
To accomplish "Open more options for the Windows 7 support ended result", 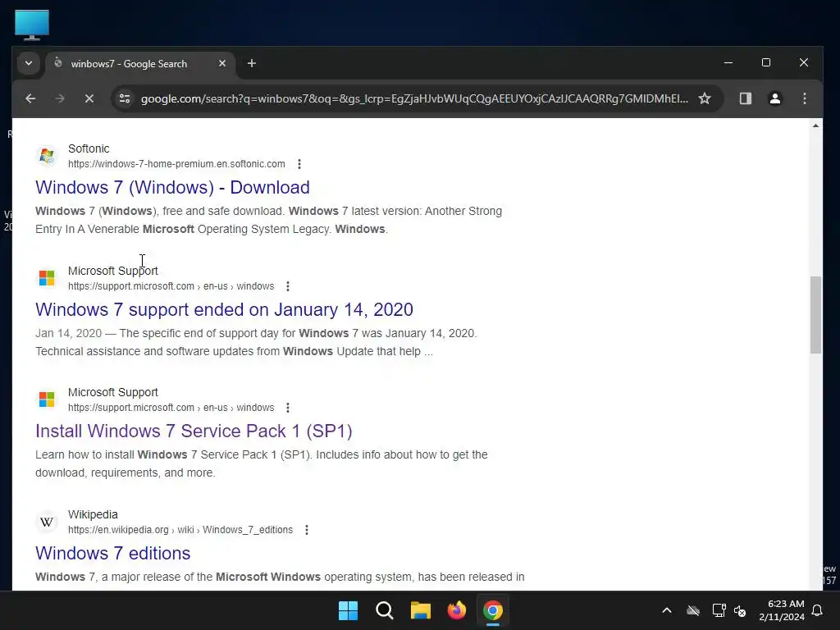I will coord(288,286).
